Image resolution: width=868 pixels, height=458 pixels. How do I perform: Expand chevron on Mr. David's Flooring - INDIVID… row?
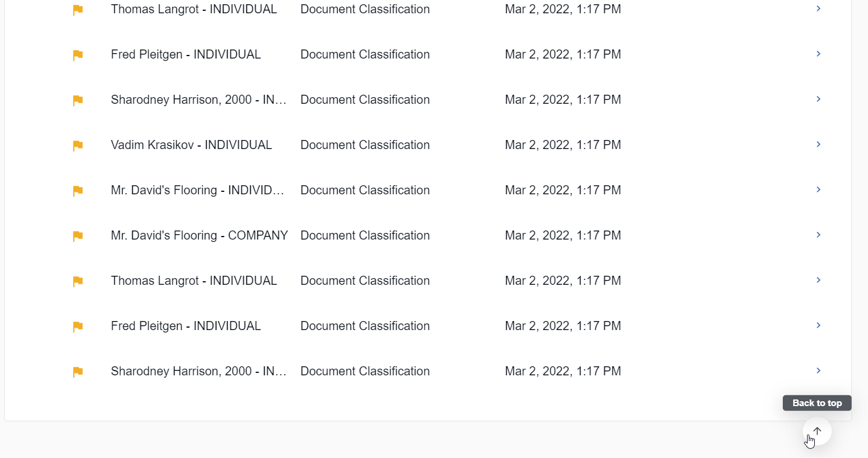818,189
